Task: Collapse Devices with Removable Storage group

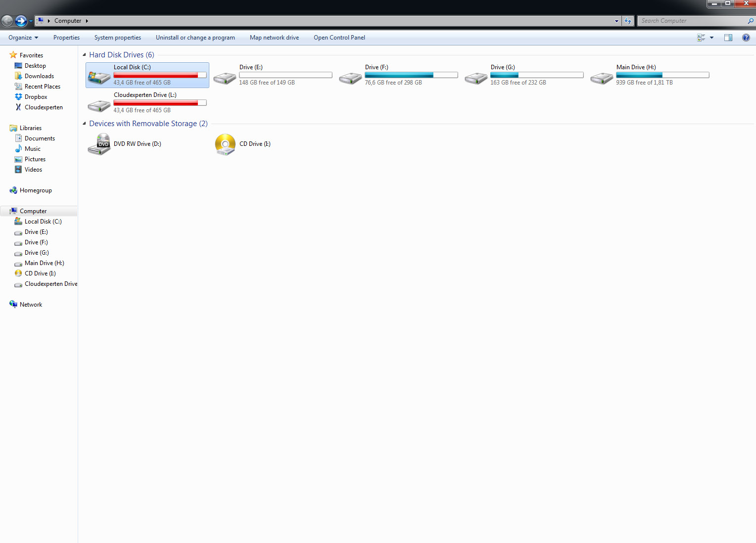Action: point(84,124)
